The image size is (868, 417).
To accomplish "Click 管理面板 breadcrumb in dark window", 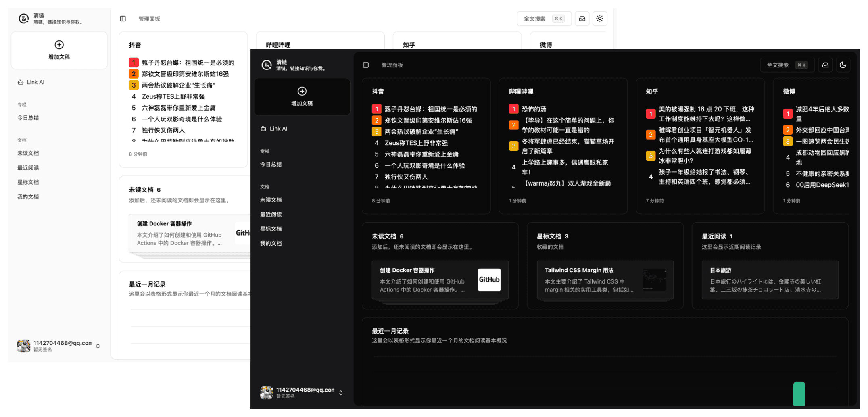I will click(392, 65).
